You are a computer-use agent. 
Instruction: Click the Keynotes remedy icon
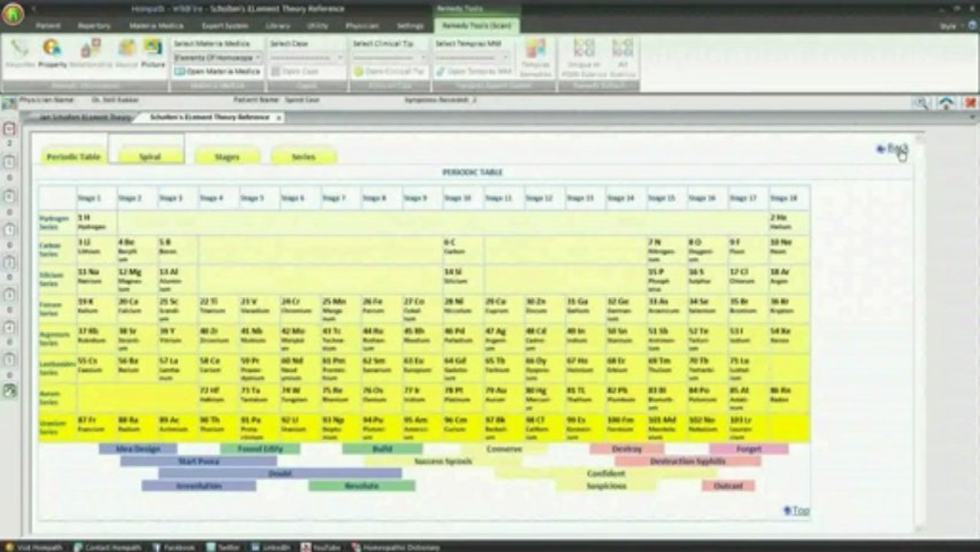(x=19, y=52)
